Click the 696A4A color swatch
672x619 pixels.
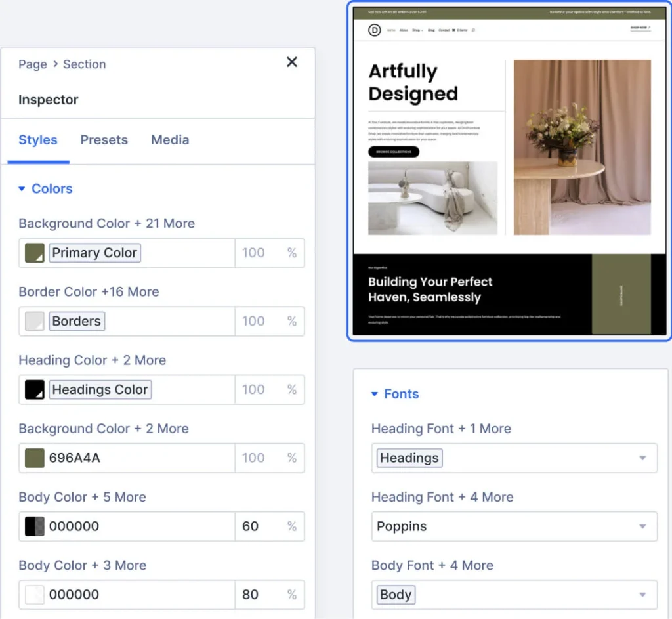point(34,458)
